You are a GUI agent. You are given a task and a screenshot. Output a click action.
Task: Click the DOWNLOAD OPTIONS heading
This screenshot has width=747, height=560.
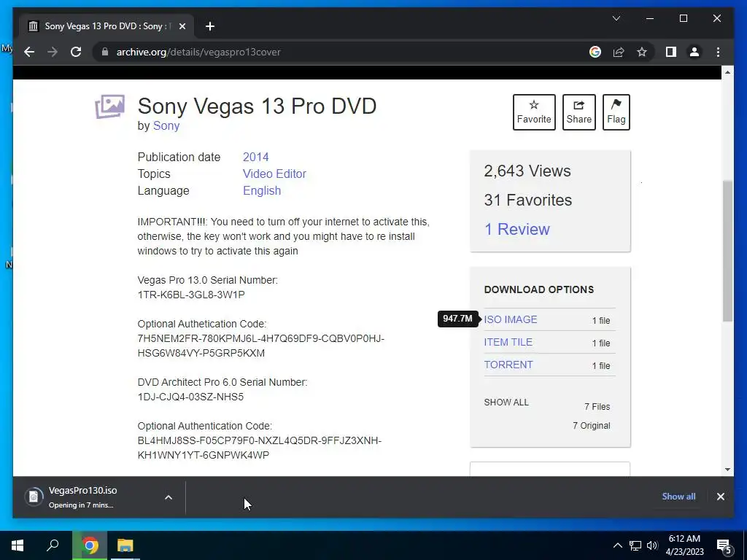[x=539, y=289]
